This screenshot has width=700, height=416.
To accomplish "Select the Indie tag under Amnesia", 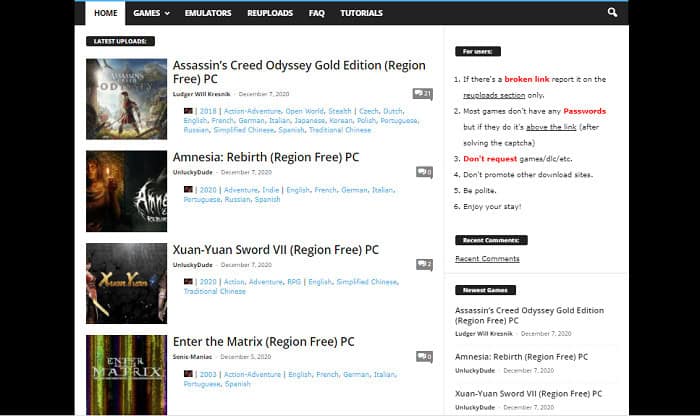I will pos(270,190).
